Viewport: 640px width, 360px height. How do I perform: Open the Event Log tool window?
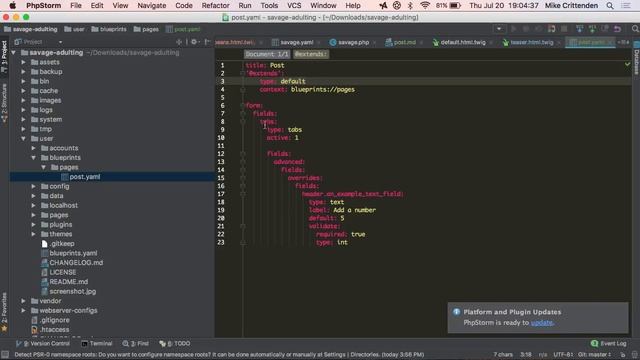pyautogui.click(x=609, y=344)
